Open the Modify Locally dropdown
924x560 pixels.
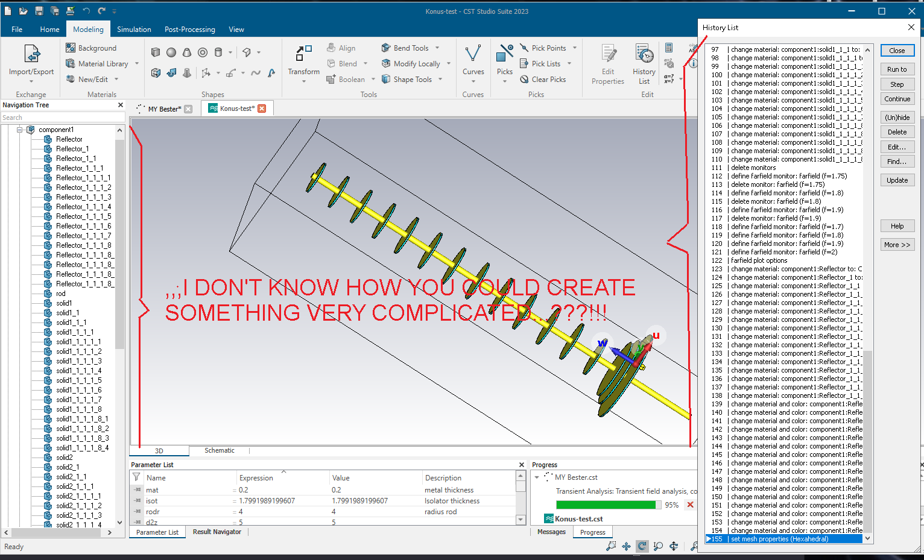(x=449, y=63)
